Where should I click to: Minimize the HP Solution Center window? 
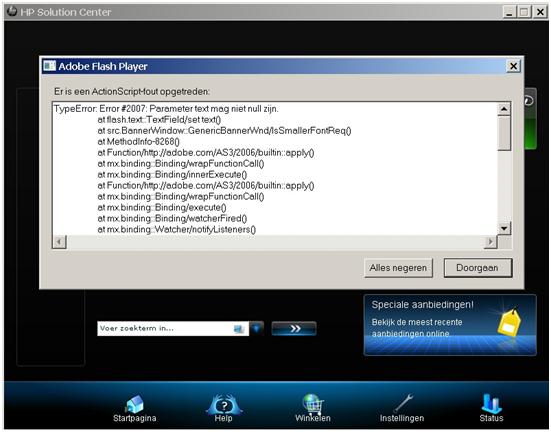click(509, 12)
